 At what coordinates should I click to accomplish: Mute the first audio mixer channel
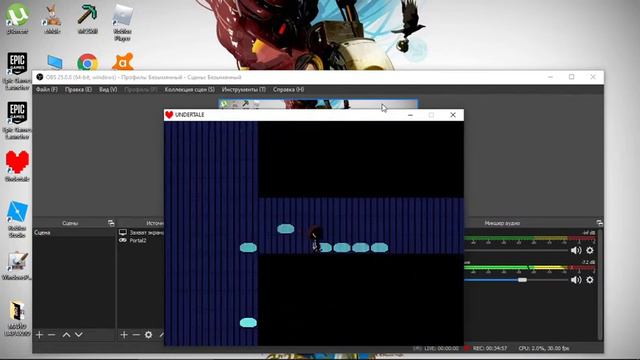pyautogui.click(x=576, y=250)
